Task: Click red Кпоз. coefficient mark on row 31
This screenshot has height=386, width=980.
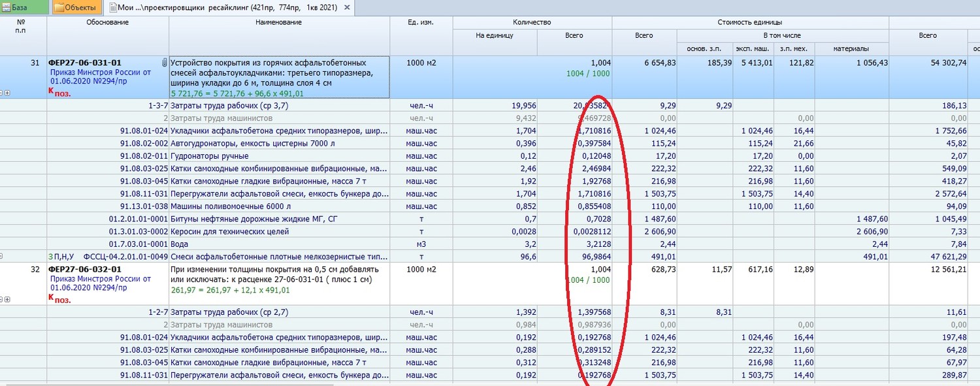Action: 59,93
